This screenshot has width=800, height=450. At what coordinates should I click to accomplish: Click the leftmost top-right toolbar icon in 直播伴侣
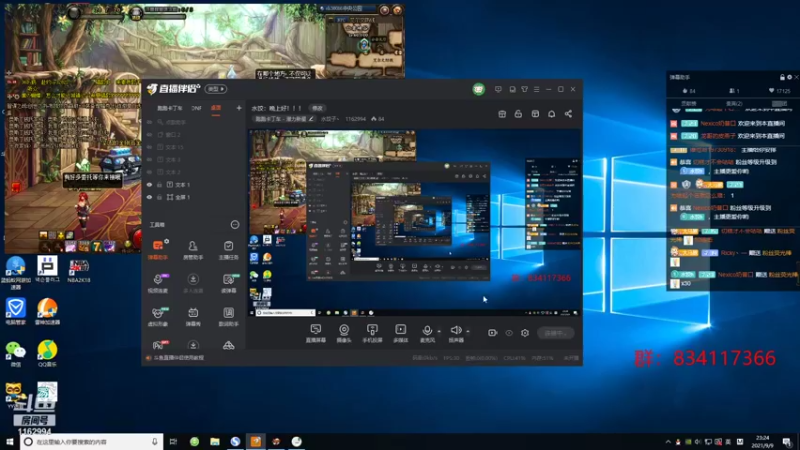pos(502,114)
